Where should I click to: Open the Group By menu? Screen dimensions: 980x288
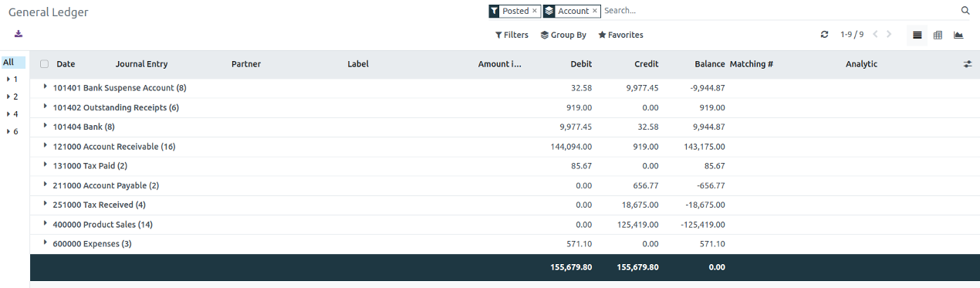tap(563, 35)
